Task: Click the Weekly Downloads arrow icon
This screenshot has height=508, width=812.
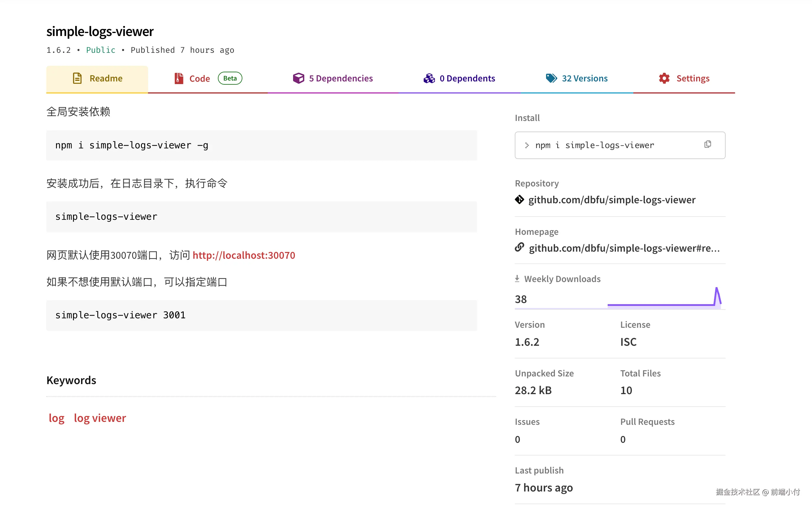Action: 517,278
